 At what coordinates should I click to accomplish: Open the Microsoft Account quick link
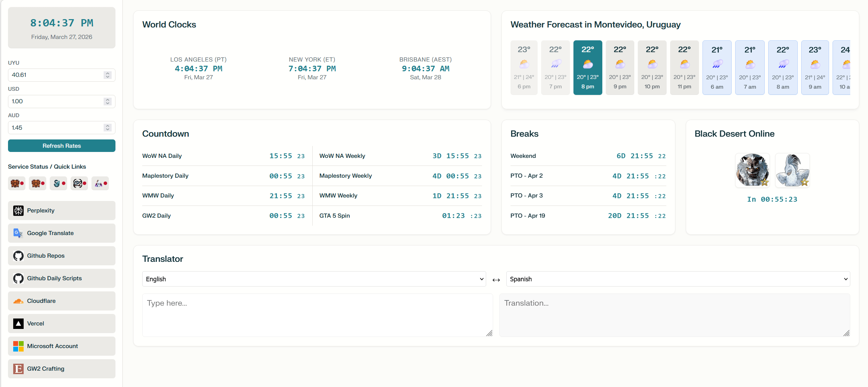62,346
